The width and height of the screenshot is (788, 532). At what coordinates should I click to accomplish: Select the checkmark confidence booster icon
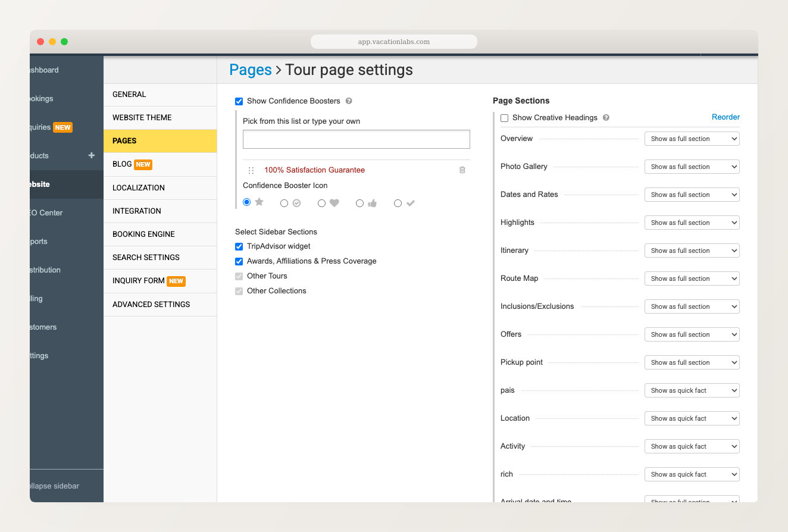(x=398, y=203)
